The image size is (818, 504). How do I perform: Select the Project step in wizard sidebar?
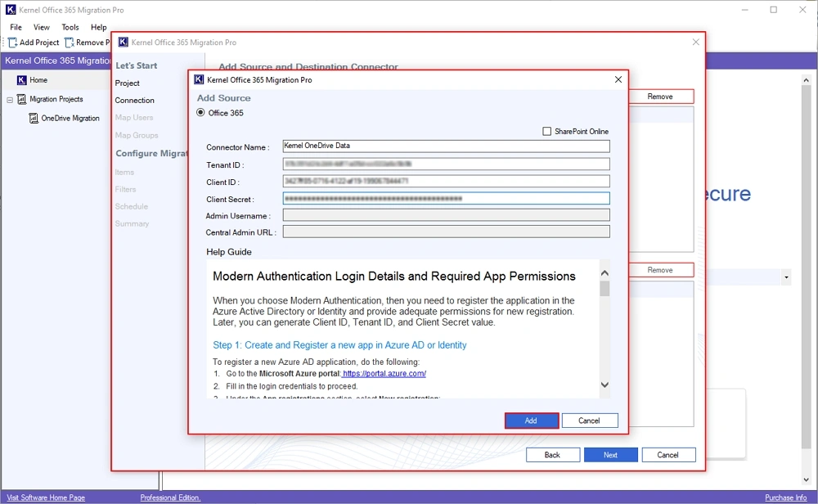(x=128, y=83)
